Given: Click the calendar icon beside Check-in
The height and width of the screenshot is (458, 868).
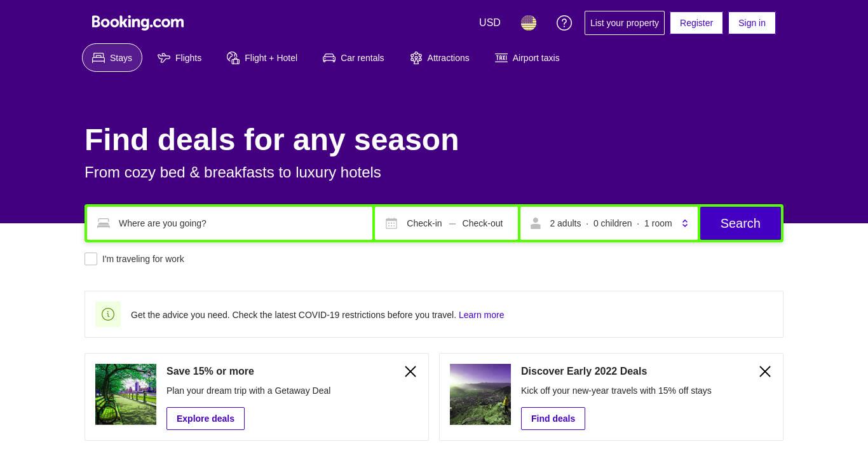Looking at the screenshot, I should point(391,223).
